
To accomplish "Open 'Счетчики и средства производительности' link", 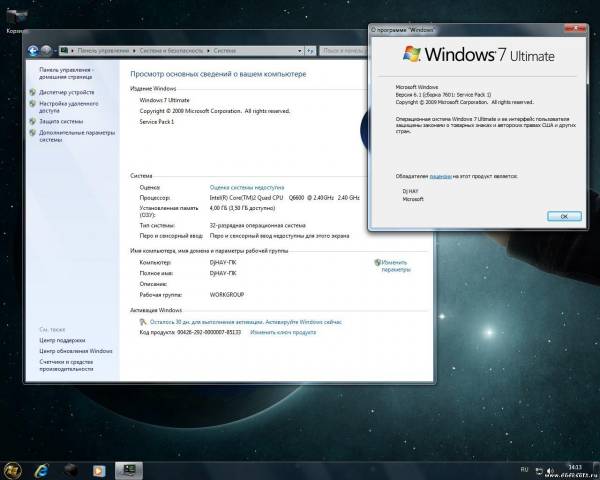I will 66,366.
